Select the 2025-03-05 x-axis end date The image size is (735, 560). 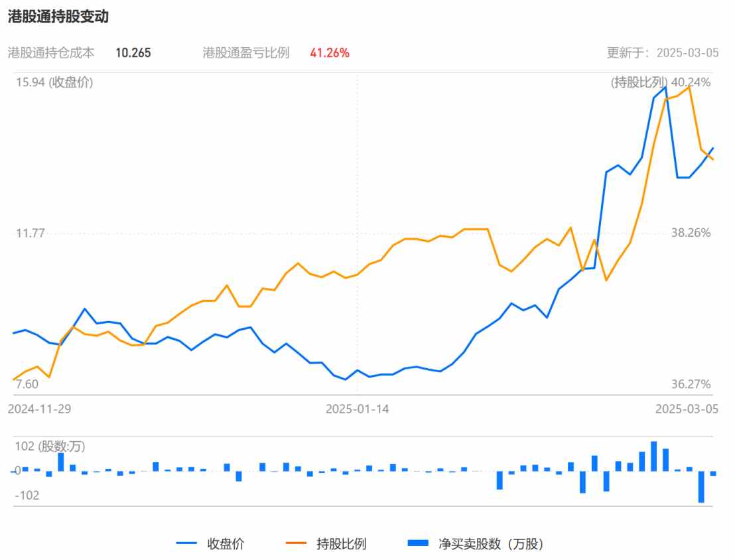click(687, 409)
